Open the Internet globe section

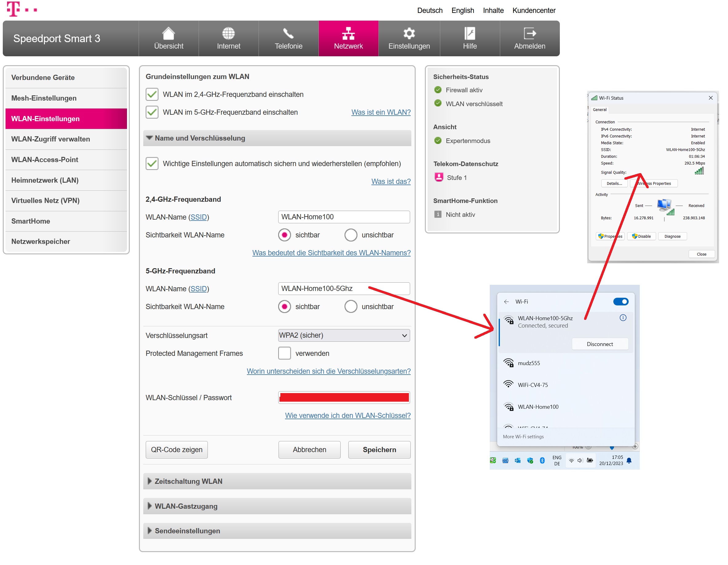pyautogui.click(x=228, y=34)
